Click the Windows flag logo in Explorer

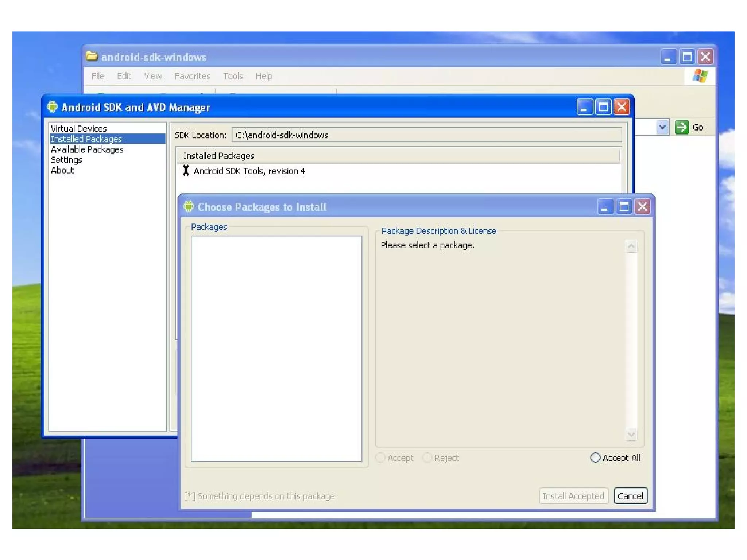coord(700,76)
